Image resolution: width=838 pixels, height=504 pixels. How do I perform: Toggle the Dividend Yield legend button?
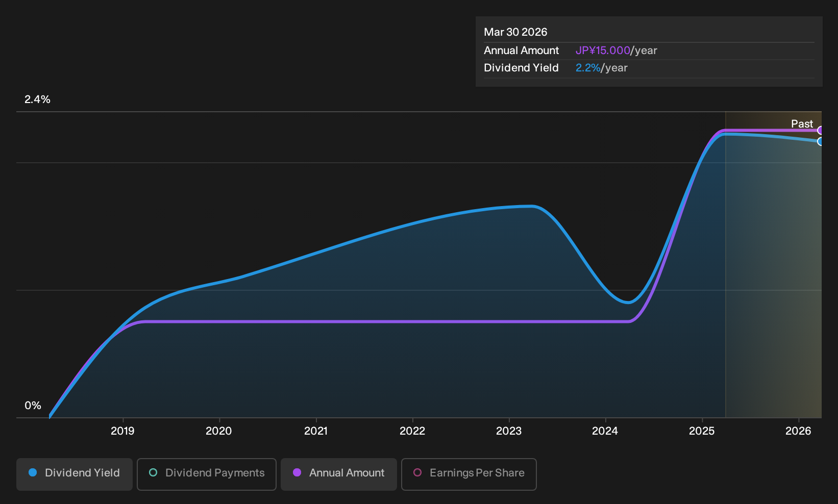pos(75,474)
